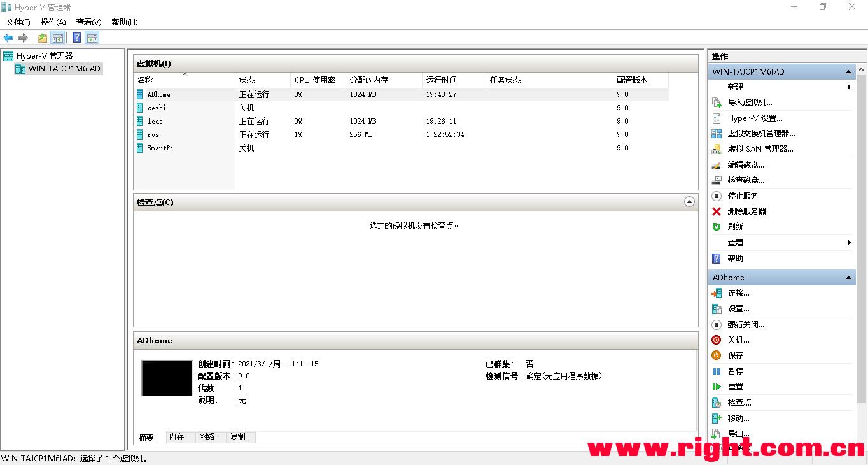Click the blue Help toolbar icon
The height and width of the screenshot is (465, 868).
point(76,38)
